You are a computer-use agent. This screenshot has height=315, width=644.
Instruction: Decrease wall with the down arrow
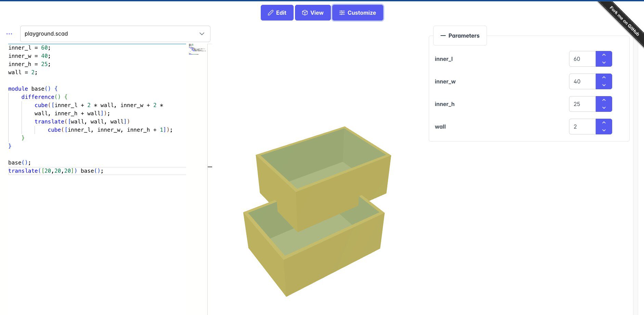pos(604,130)
